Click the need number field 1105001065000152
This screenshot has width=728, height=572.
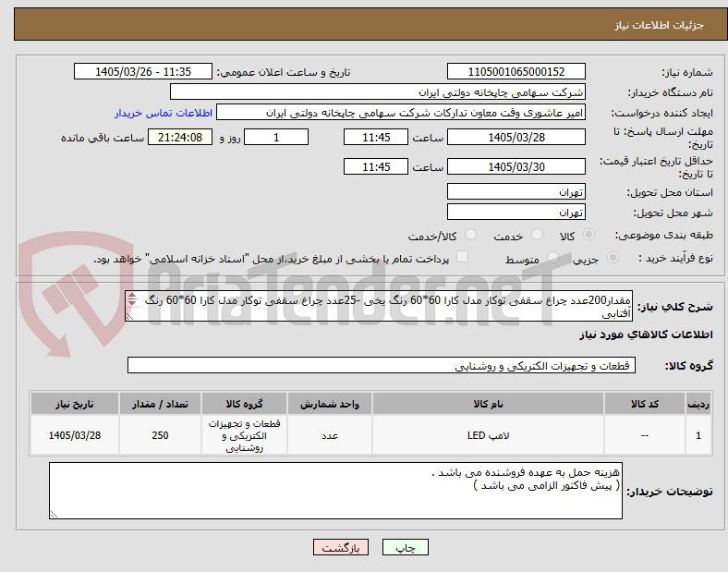tap(516, 72)
